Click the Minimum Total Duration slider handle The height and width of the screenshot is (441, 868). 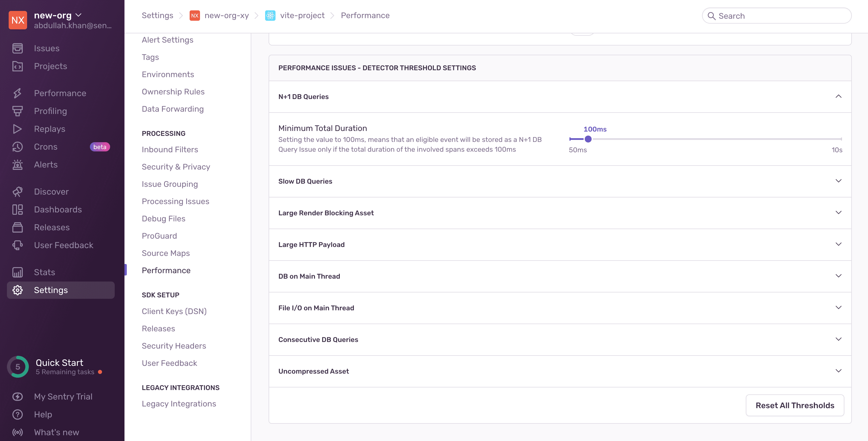pyautogui.click(x=588, y=139)
